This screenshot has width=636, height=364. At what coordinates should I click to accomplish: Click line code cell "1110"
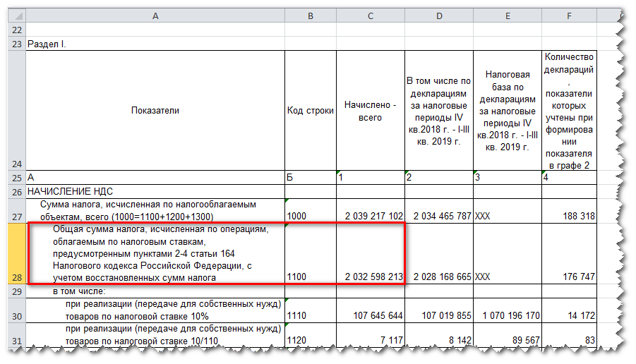pyautogui.click(x=311, y=310)
